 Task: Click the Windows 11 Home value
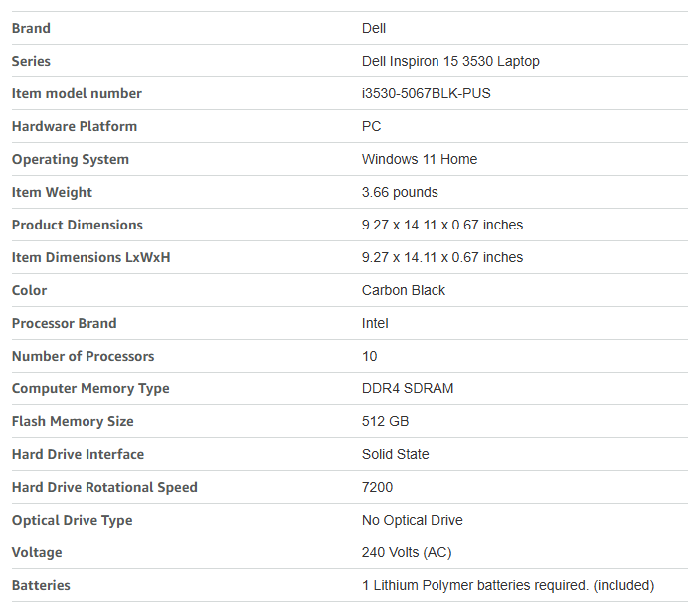419,159
